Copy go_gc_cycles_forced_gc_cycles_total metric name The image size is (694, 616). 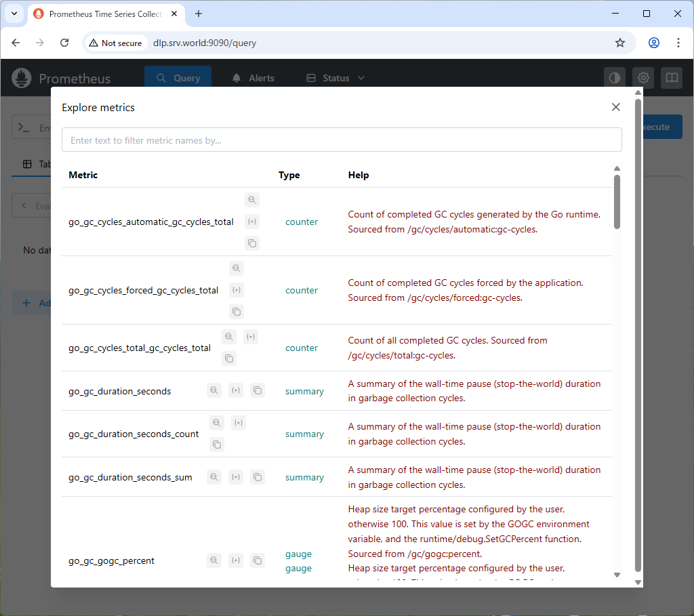point(237,312)
